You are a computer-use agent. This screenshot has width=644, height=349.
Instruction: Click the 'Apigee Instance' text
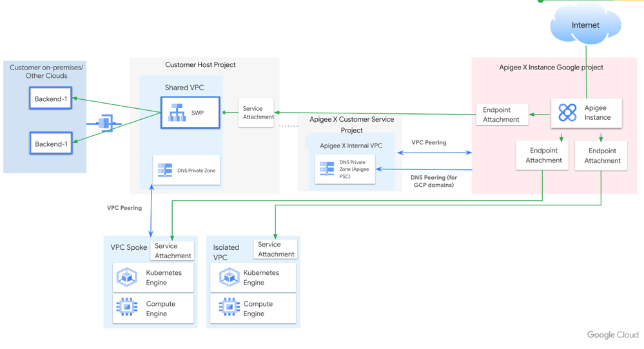tap(597, 113)
